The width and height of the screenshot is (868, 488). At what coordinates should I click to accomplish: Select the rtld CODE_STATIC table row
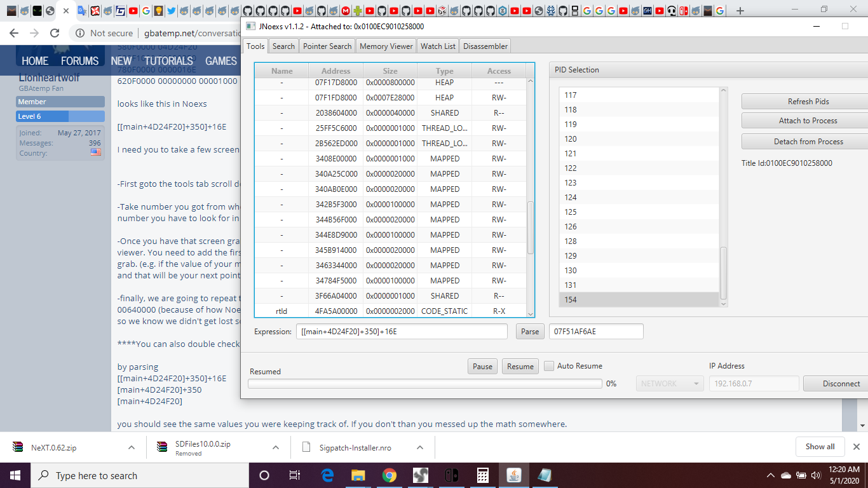[390, 311]
